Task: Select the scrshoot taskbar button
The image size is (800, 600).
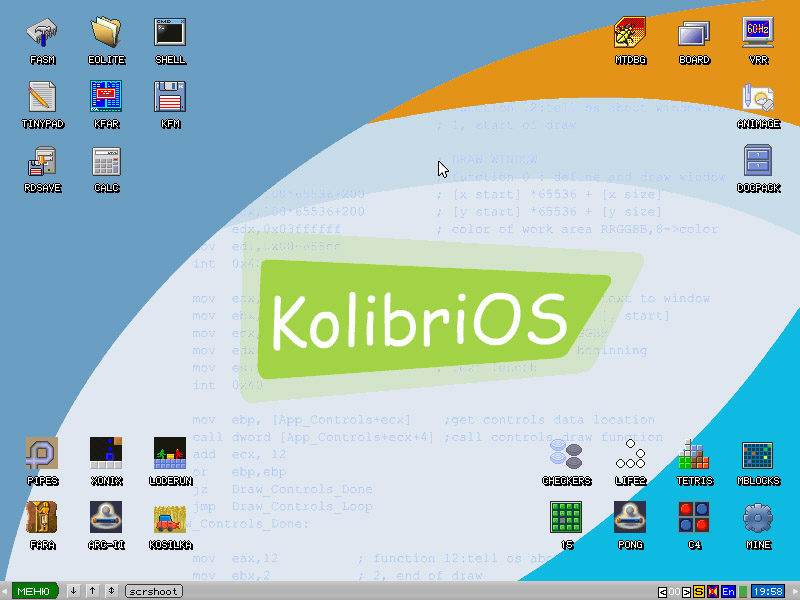Action: click(x=154, y=591)
